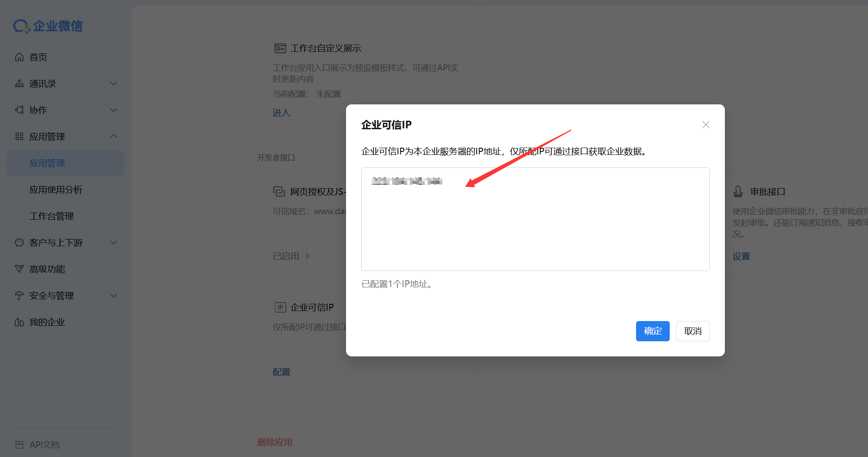Click the 已配置1个IP地址 status text

tap(397, 284)
